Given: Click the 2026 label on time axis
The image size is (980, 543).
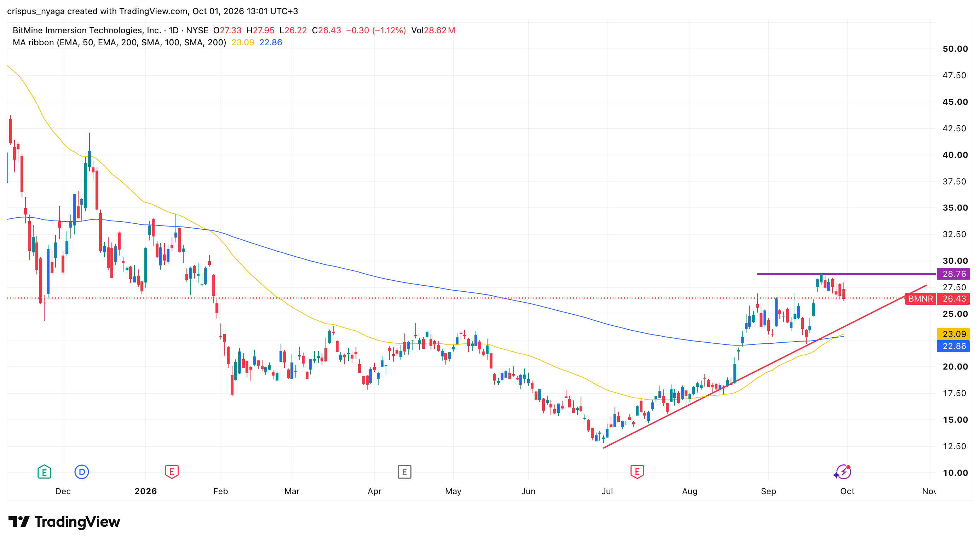Looking at the screenshot, I should [146, 491].
